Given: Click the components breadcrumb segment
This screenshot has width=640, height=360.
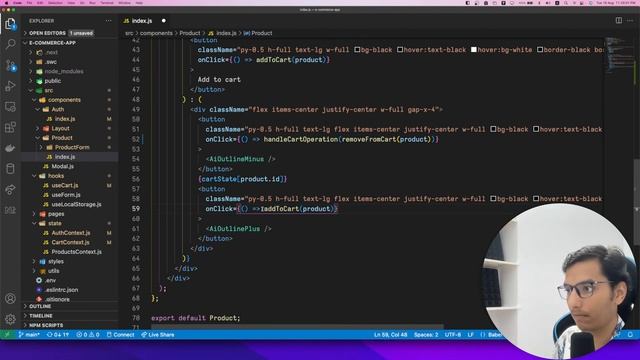Looking at the screenshot, I should 156,33.
